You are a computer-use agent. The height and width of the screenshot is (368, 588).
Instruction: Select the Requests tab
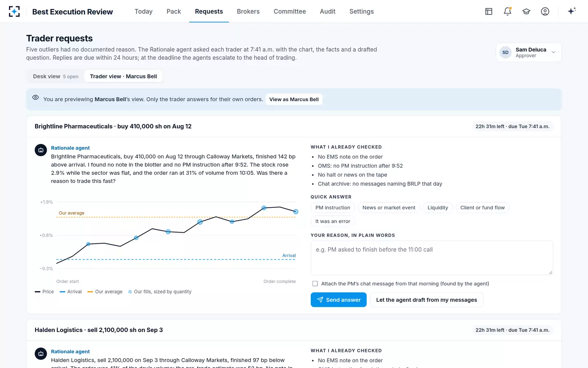click(x=209, y=11)
